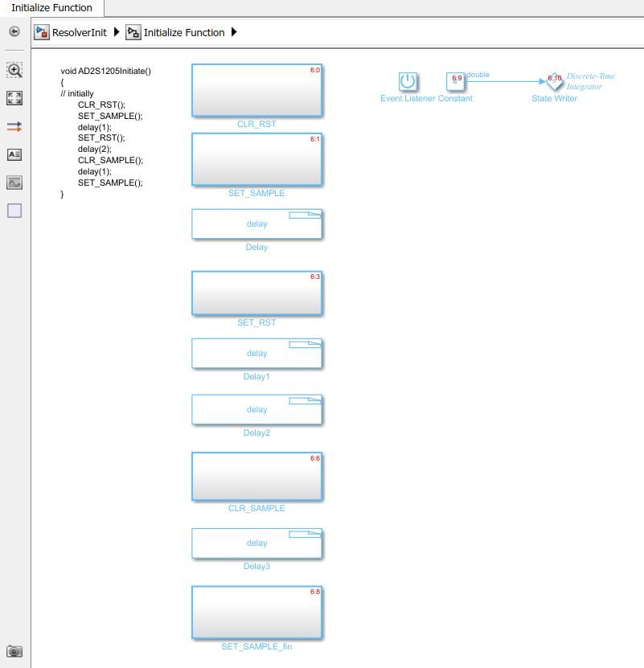Select the Zoom In tool in sidebar
Viewport: 644px width, 668px height.
coord(14,70)
